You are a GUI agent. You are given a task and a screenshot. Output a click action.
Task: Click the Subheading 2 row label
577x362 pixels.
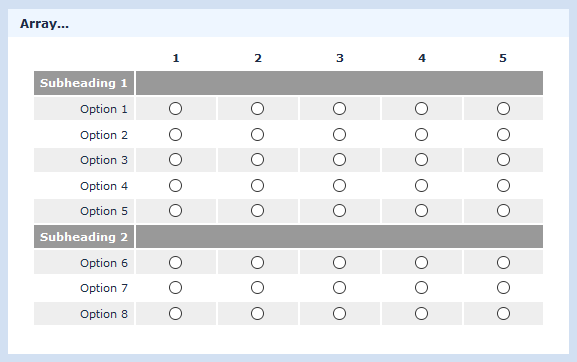click(84, 237)
